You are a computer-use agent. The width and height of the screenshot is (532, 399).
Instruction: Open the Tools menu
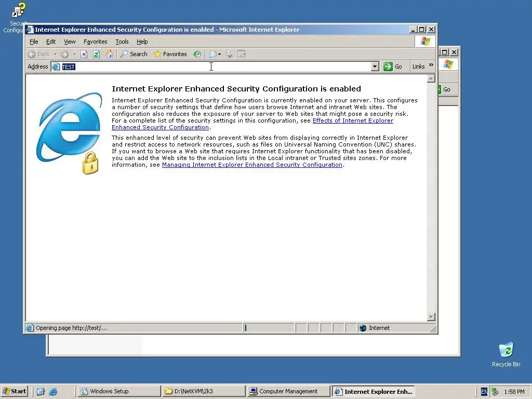point(122,42)
